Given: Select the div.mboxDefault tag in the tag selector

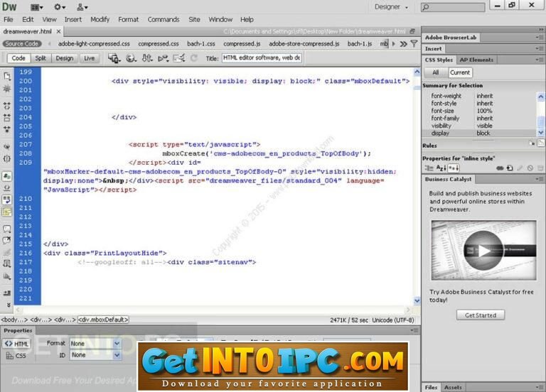Looking at the screenshot, I should (x=103, y=320).
